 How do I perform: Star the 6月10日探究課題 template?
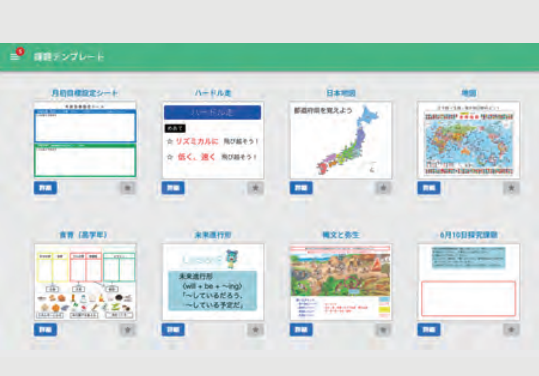(x=511, y=330)
